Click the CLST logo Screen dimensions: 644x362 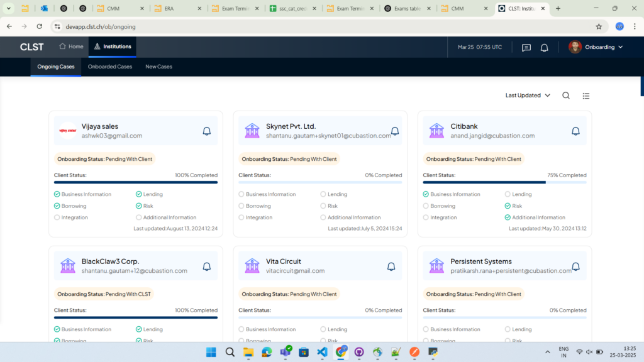point(31,47)
